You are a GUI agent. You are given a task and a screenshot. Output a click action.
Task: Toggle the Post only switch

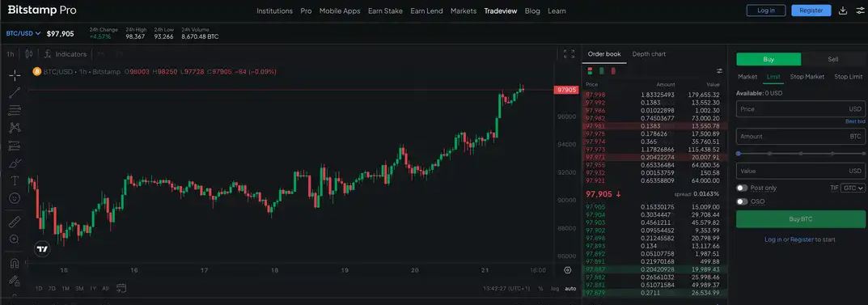[742, 189]
